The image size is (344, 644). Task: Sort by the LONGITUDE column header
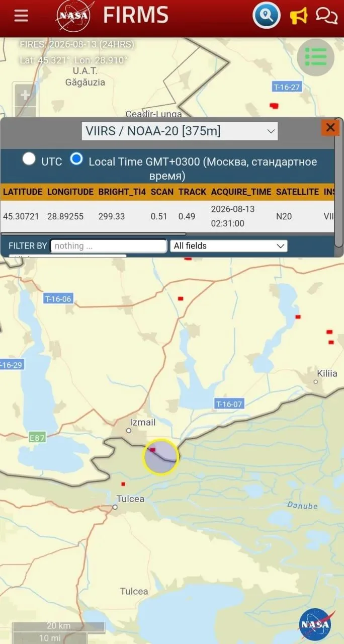(x=70, y=192)
